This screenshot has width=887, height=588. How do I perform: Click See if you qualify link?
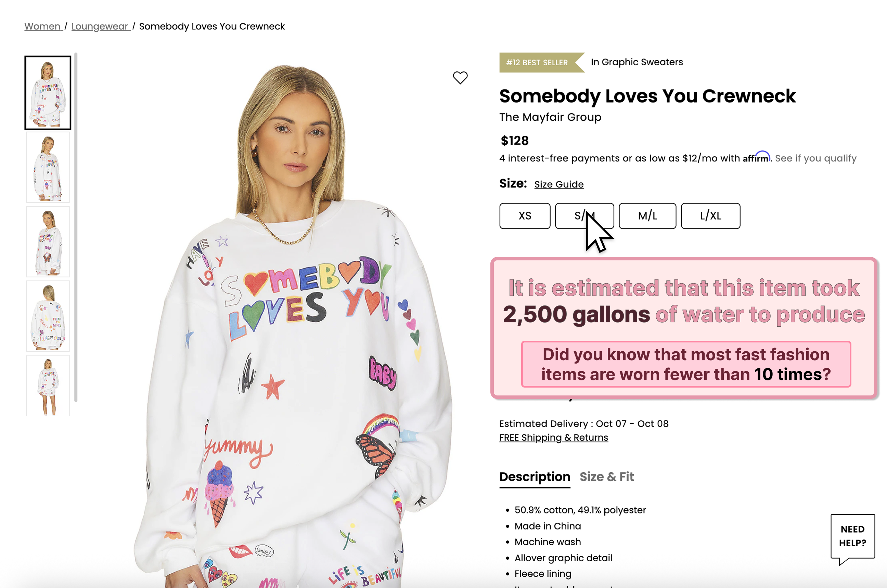(816, 158)
